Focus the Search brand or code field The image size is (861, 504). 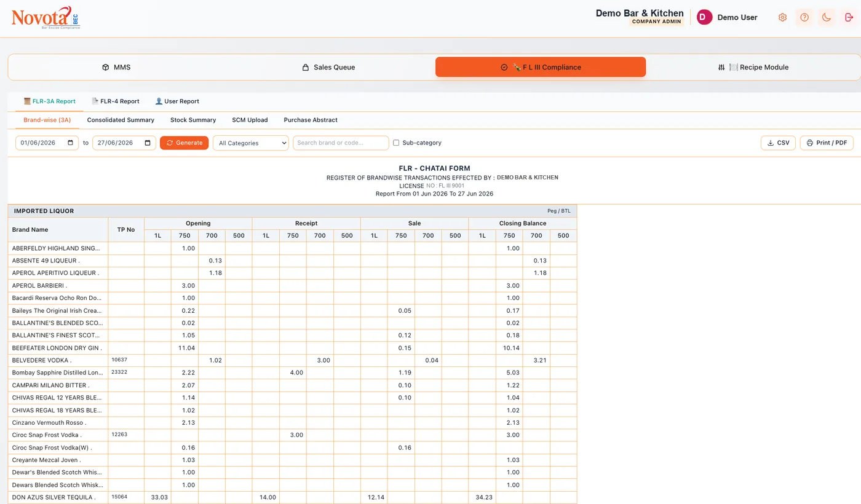coord(341,143)
